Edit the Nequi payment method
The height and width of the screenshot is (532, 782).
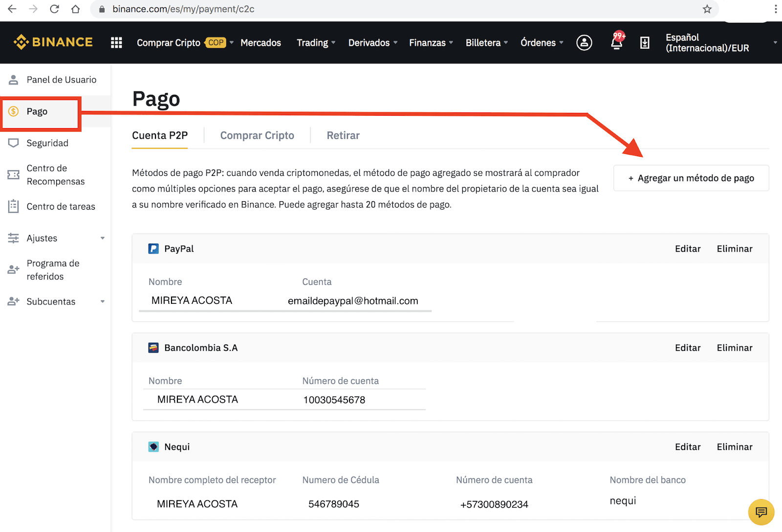pos(688,447)
